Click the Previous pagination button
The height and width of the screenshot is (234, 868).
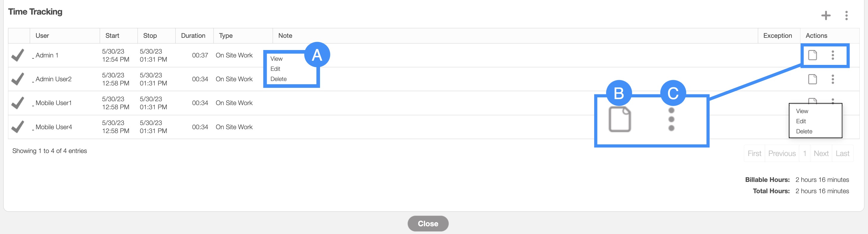[782, 154]
